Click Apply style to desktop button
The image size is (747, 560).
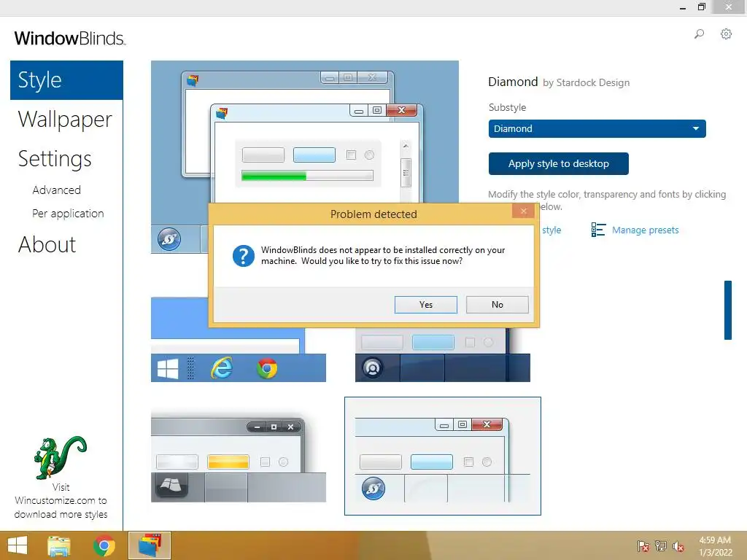point(558,164)
